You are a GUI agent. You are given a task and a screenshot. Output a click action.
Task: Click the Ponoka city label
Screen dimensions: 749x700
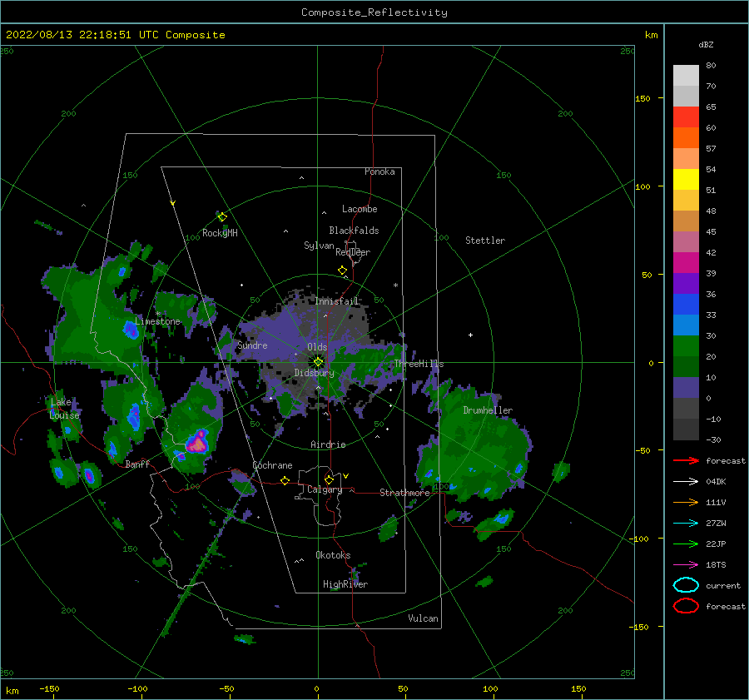379,171
